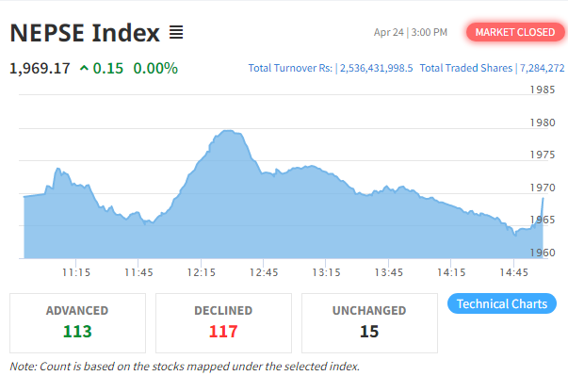Image resolution: width=568 pixels, height=392 pixels.
Task: Click the Total Turnover Rs value
Action: (376, 68)
